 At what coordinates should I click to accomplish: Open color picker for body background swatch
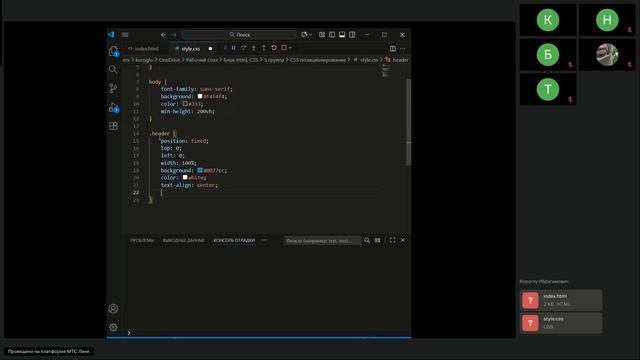(200, 96)
